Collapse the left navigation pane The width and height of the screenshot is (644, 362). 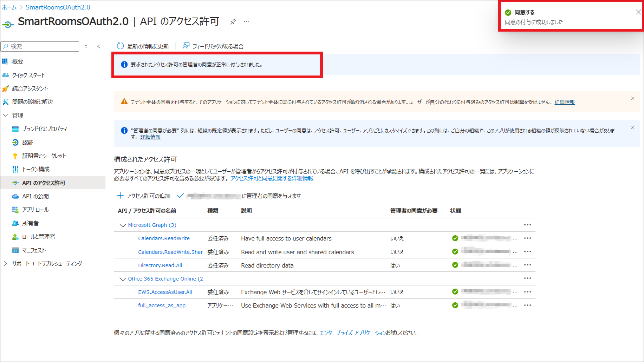99,46
